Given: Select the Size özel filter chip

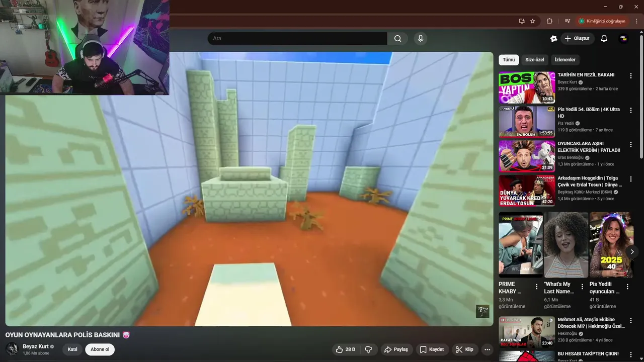Looking at the screenshot, I should click(x=535, y=60).
